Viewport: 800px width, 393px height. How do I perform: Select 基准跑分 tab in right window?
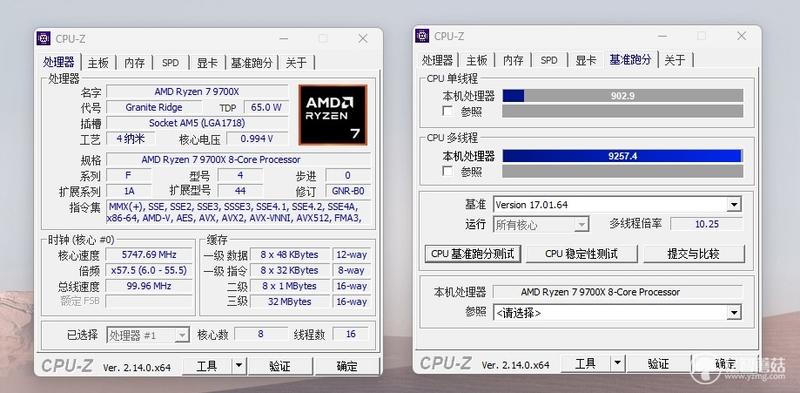point(631,59)
